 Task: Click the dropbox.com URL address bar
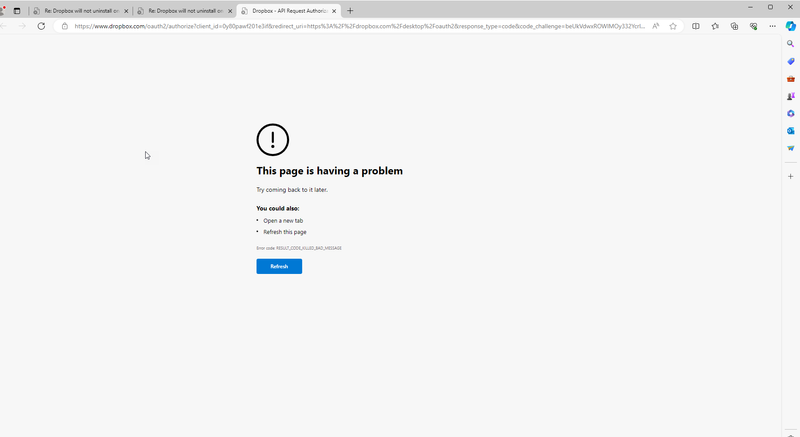click(x=359, y=26)
